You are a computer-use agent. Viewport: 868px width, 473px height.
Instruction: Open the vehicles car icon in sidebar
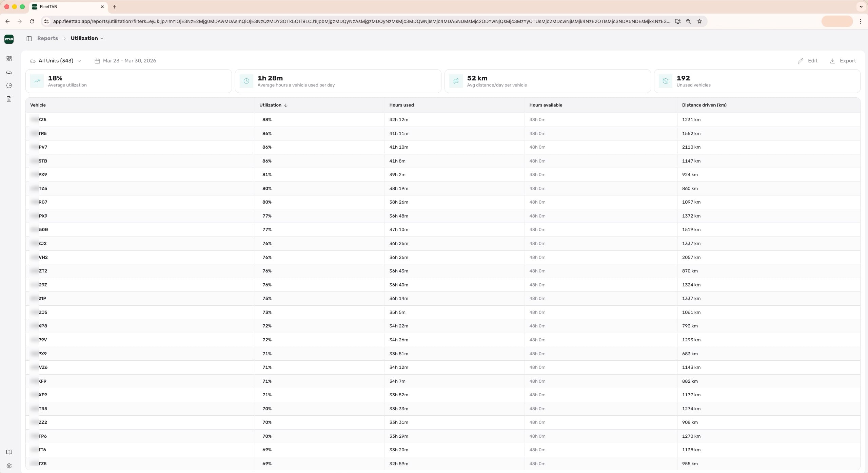(9, 72)
